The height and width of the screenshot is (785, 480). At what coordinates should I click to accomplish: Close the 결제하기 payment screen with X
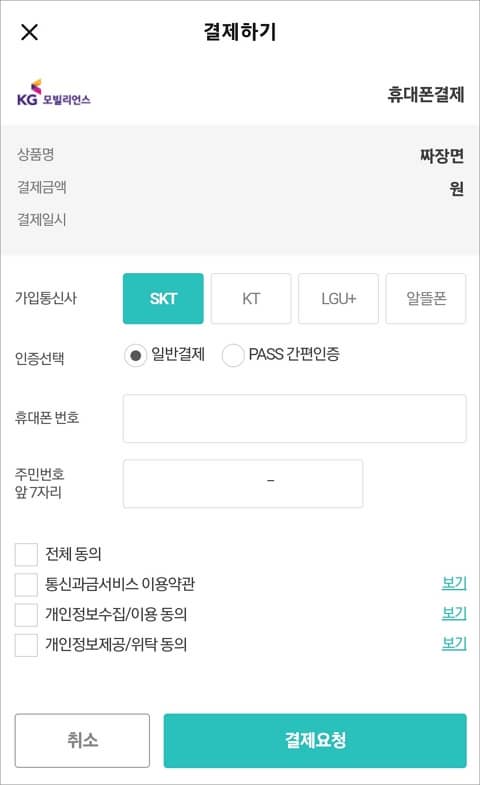(x=30, y=33)
